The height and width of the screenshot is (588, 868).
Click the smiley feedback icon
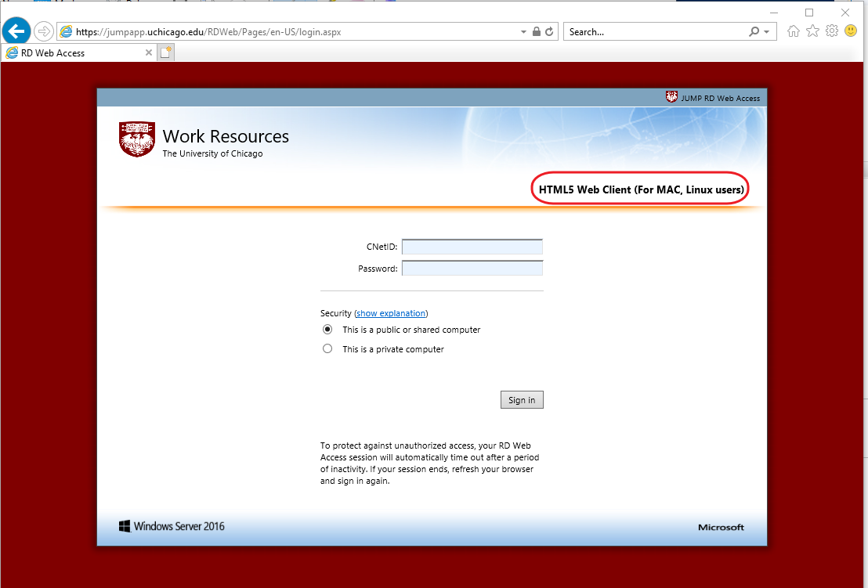(x=851, y=31)
